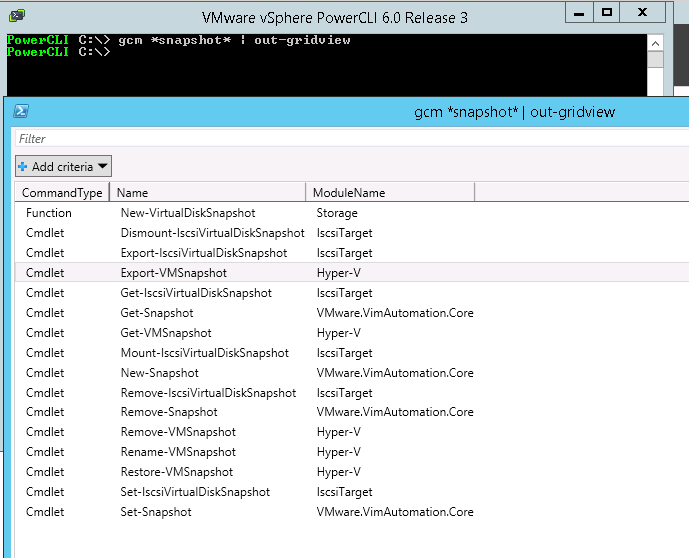This screenshot has width=689, height=558.
Task: Click the PowerCLI window title bar icon
Action: tap(17, 16)
